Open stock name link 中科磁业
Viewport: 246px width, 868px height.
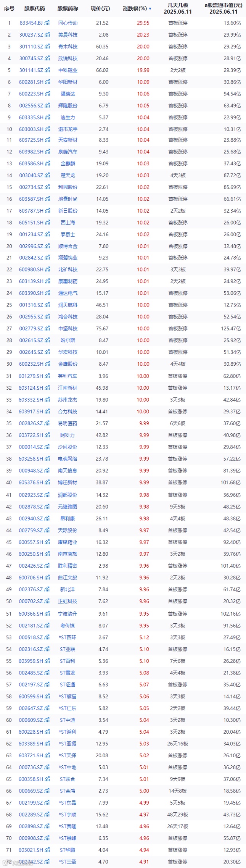[x=68, y=70]
